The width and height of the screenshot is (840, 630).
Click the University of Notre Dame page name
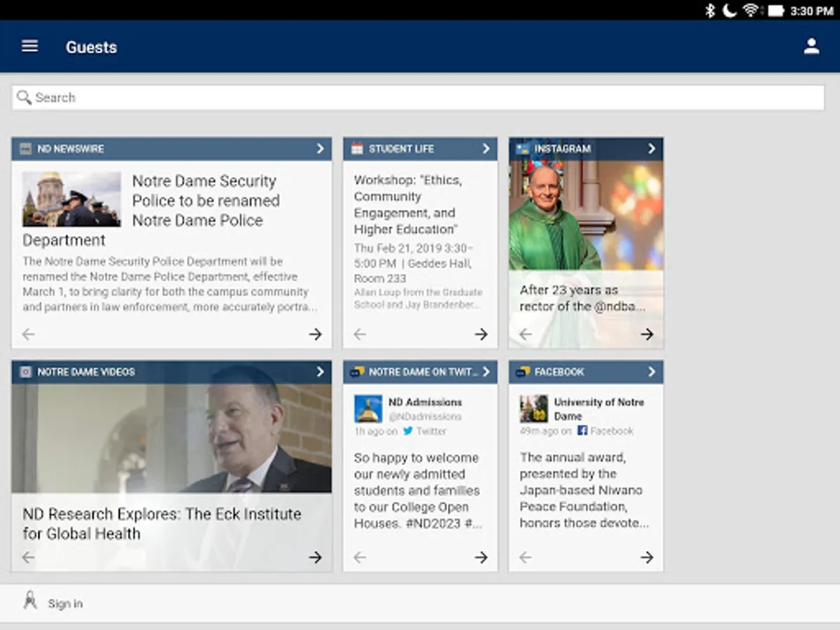599,409
